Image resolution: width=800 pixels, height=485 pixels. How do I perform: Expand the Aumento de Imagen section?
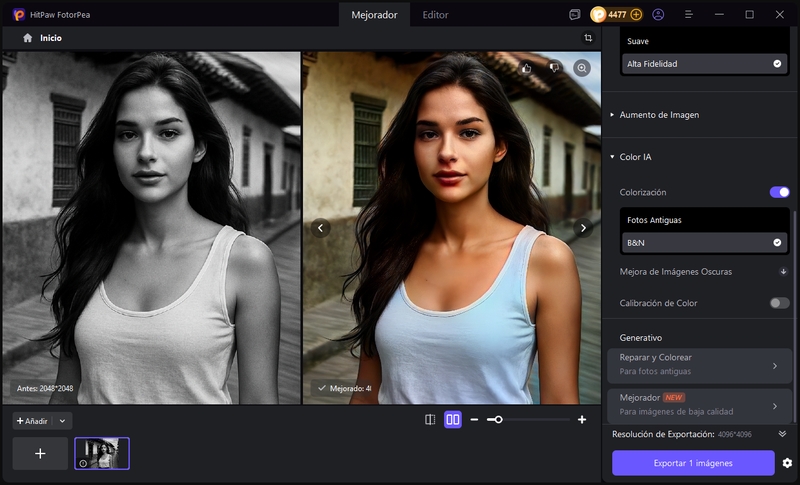point(659,115)
